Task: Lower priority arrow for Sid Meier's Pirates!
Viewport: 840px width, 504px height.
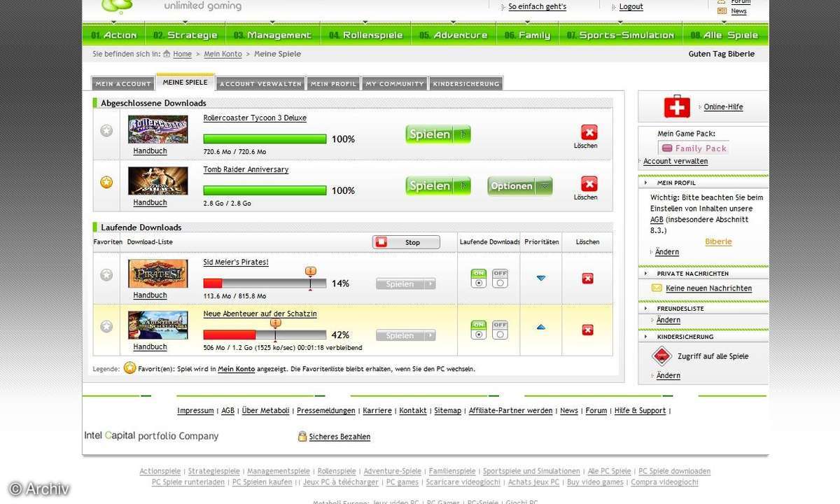Action: coord(540,279)
